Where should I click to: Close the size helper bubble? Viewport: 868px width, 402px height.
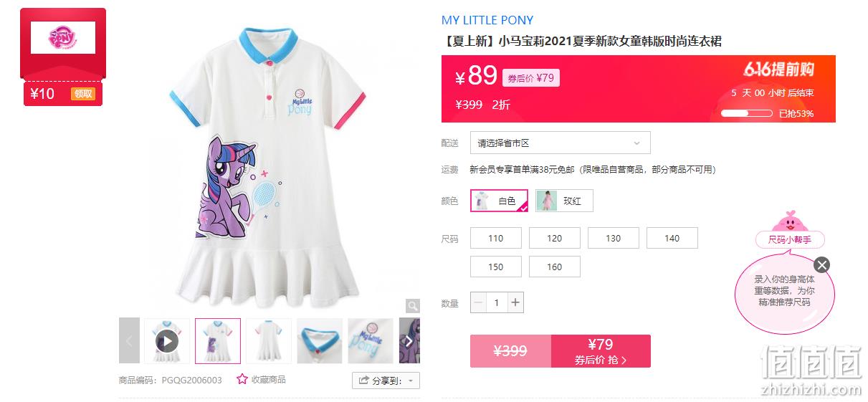coord(822,265)
